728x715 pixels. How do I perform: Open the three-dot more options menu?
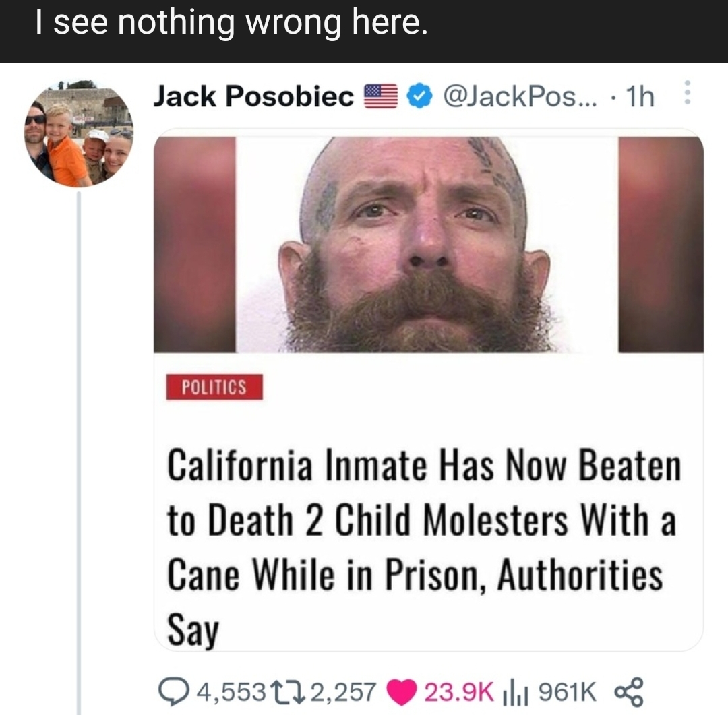[x=688, y=92]
